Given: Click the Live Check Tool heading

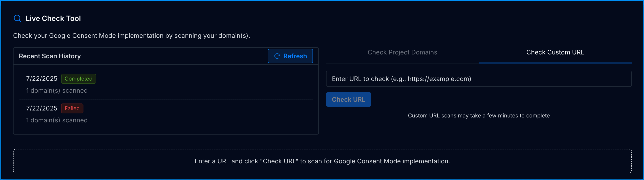Looking at the screenshot, I should tap(53, 18).
